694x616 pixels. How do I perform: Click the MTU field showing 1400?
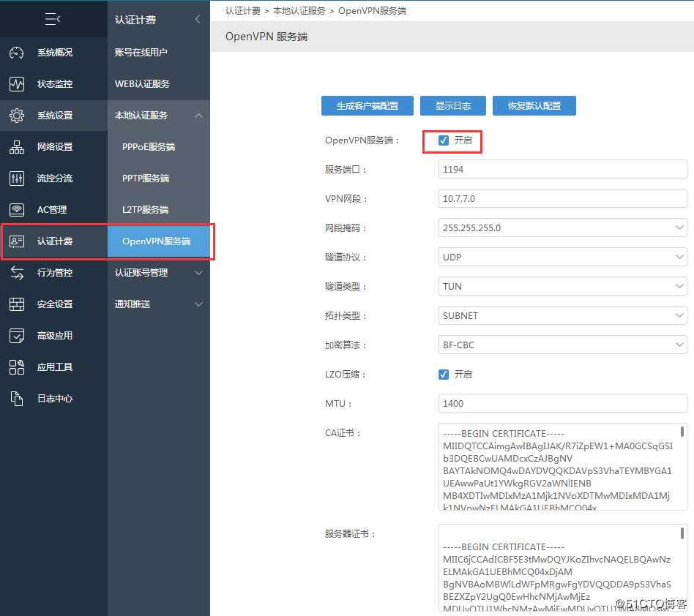coord(562,403)
